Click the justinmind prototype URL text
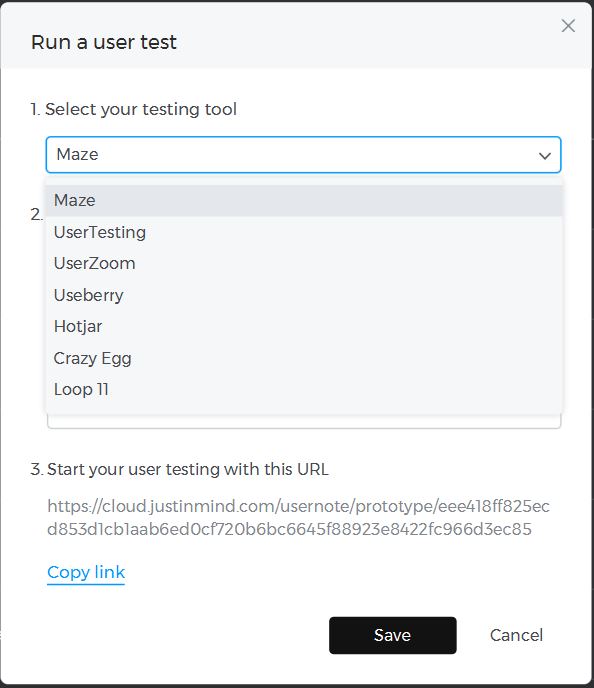Viewport: 594px width, 688px height. 298,517
